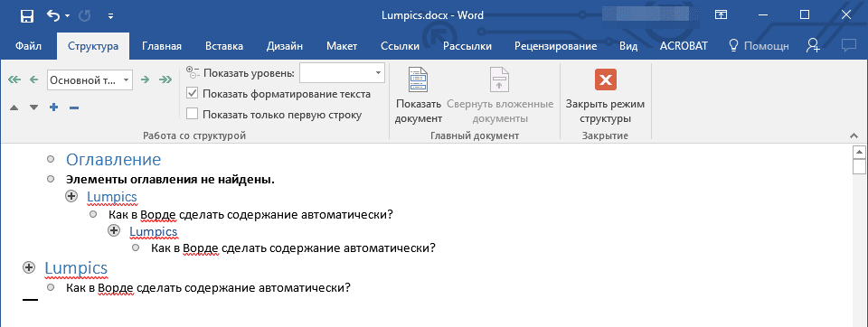Switch to the Главная tab

coord(162,46)
